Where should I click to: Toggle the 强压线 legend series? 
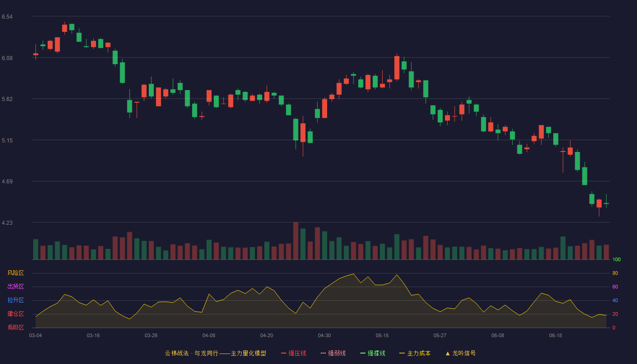[293, 353]
